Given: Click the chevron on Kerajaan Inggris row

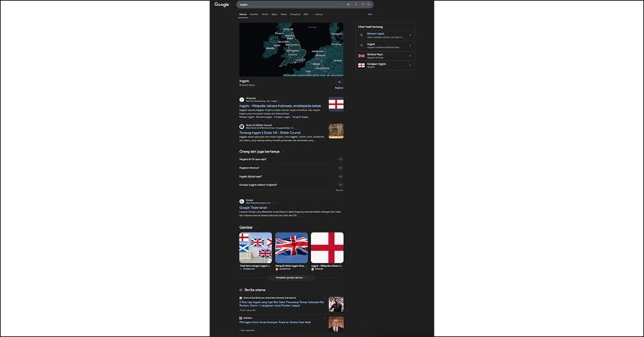Looking at the screenshot, I should click(410, 66).
